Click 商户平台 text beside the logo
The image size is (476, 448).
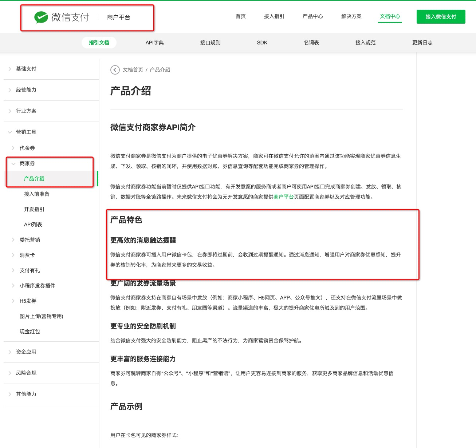(119, 17)
